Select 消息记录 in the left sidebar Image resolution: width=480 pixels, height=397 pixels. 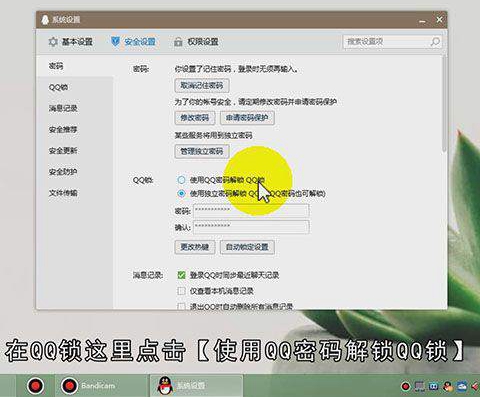click(63, 108)
